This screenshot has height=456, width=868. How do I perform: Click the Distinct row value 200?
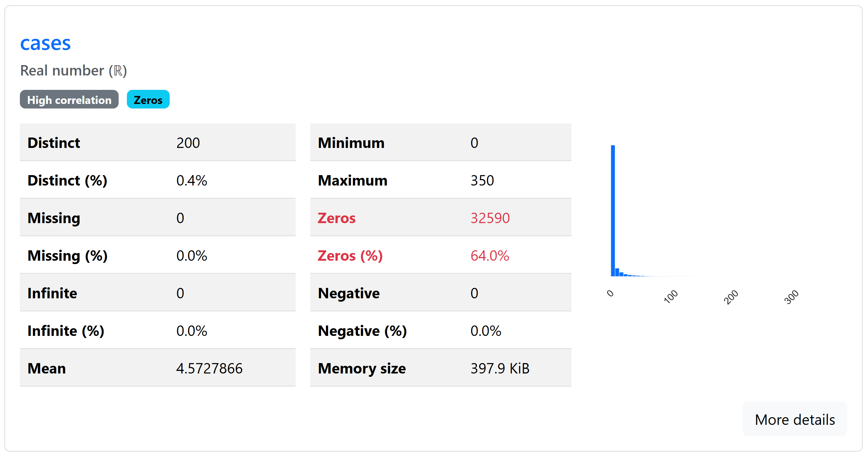[188, 143]
